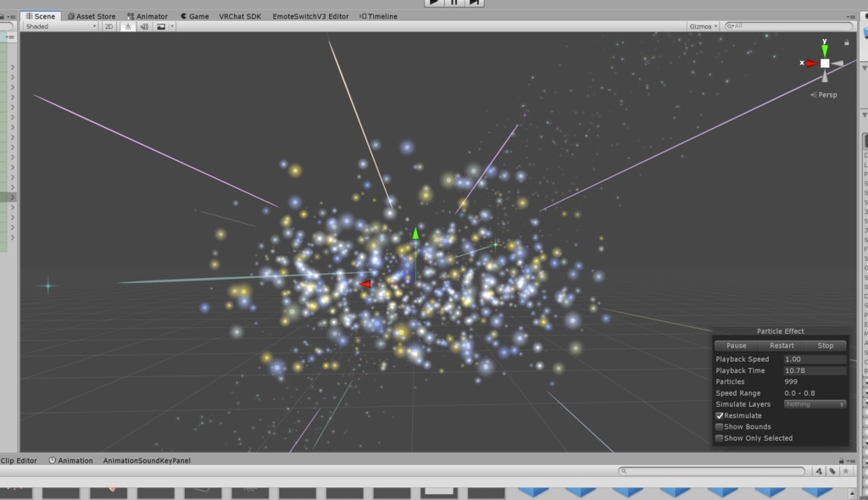Switch to the Scene tab
868x500 pixels.
tap(41, 16)
